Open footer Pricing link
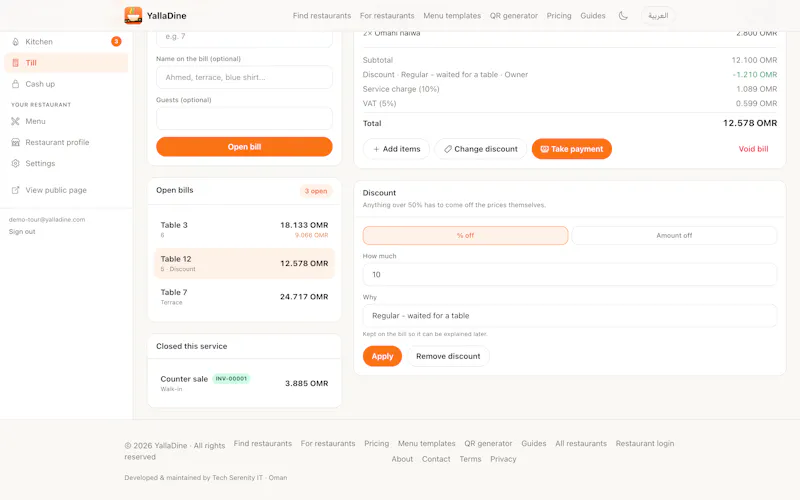800x500 pixels. point(377,443)
